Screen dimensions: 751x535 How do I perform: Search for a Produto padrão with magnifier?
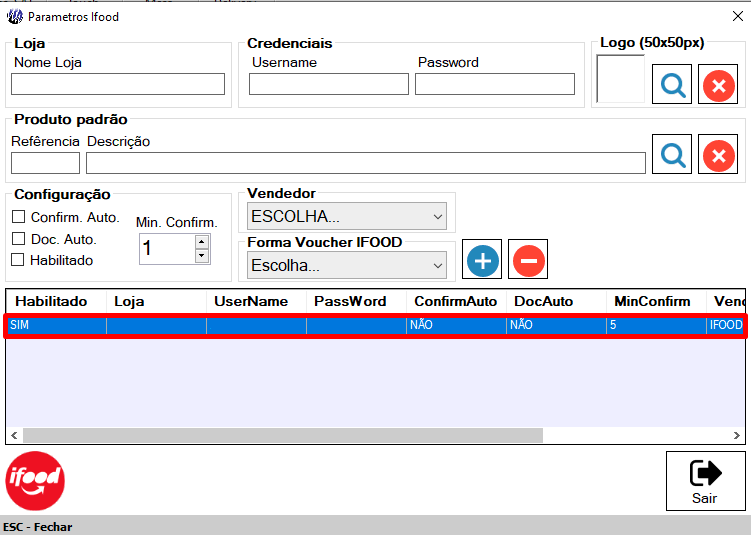[x=671, y=154]
